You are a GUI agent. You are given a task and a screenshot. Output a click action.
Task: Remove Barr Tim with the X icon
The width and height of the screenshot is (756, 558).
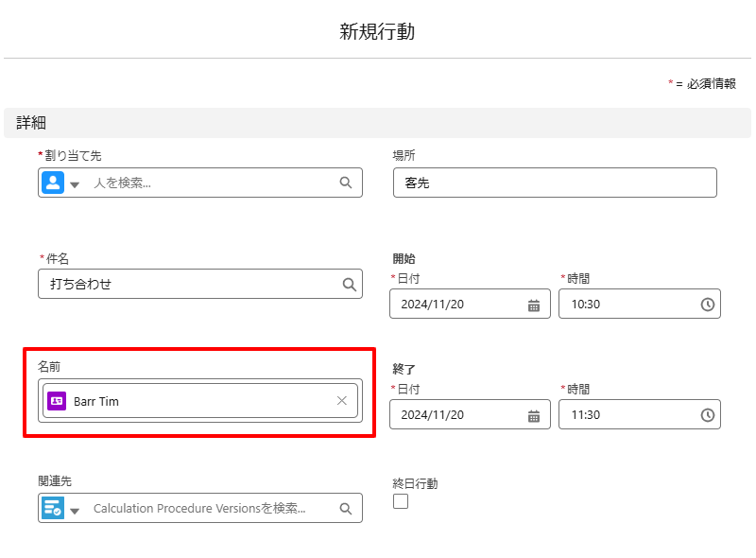342,401
